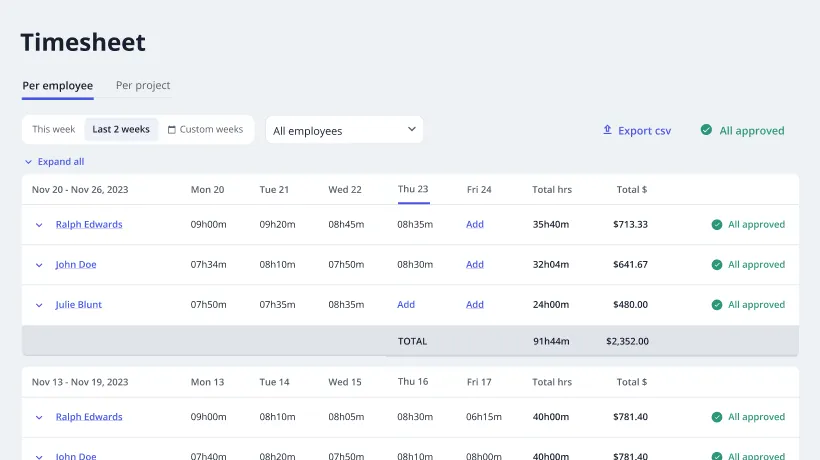The height and width of the screenshot is (460, 820).
Task: Click the Fri 24 column header
Action: [479, 190]
